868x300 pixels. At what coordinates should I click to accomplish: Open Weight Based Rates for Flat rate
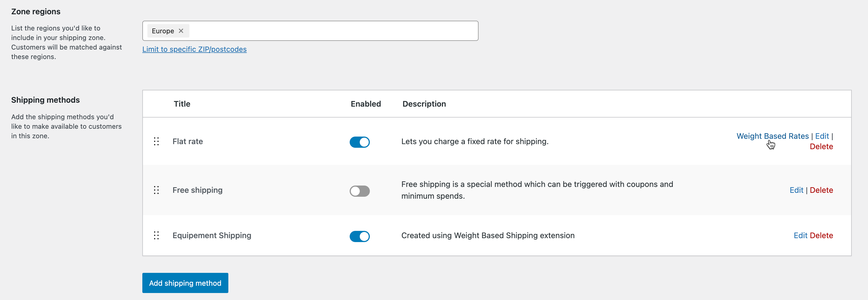coord(772,136)
